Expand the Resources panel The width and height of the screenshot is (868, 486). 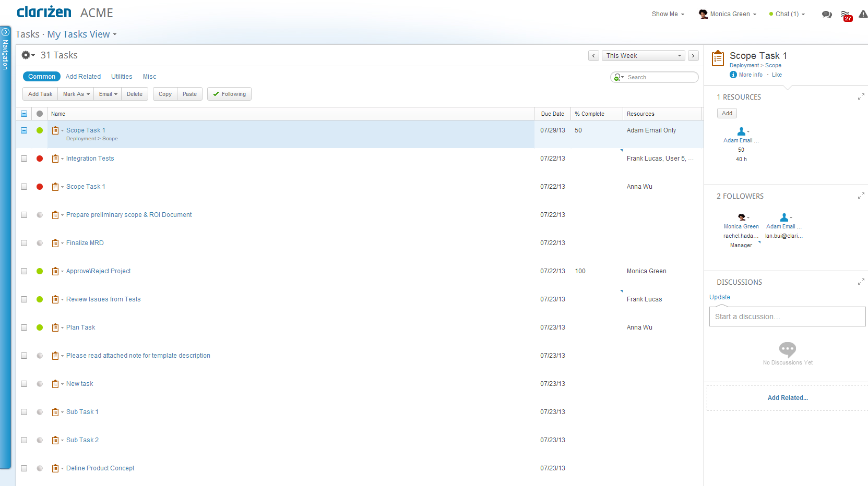coord(861,97)
